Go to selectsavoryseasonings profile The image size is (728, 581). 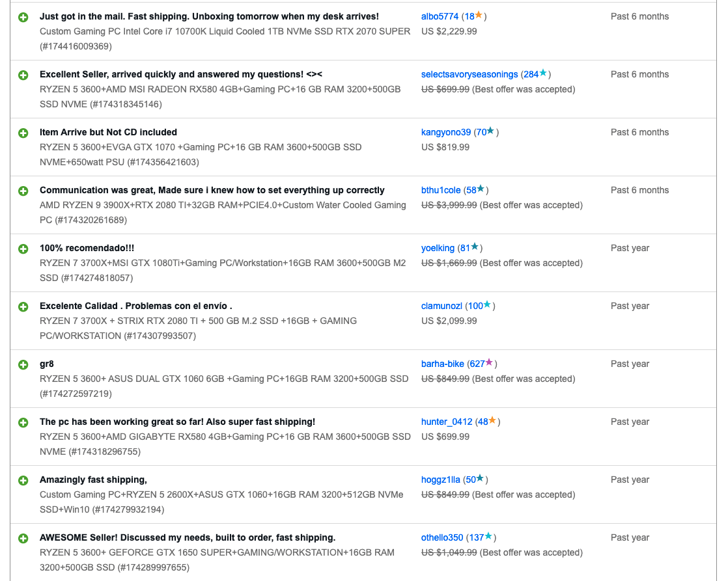pyautogui.click(x=469, y=74)
